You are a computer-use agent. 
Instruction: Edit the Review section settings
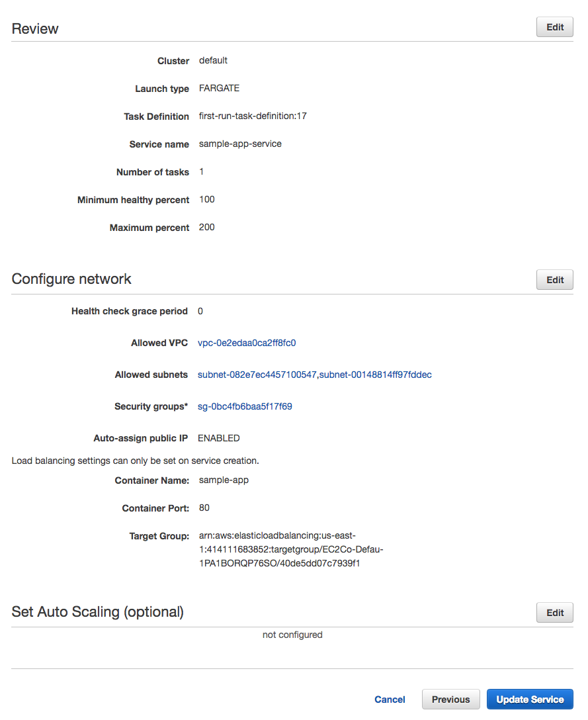tap(554, 27)
